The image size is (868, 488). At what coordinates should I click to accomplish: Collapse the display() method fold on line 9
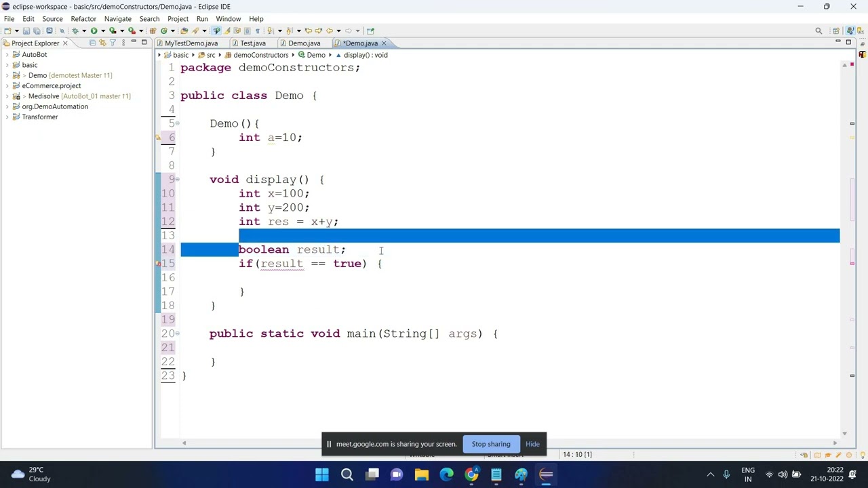[x=178, y=180]
